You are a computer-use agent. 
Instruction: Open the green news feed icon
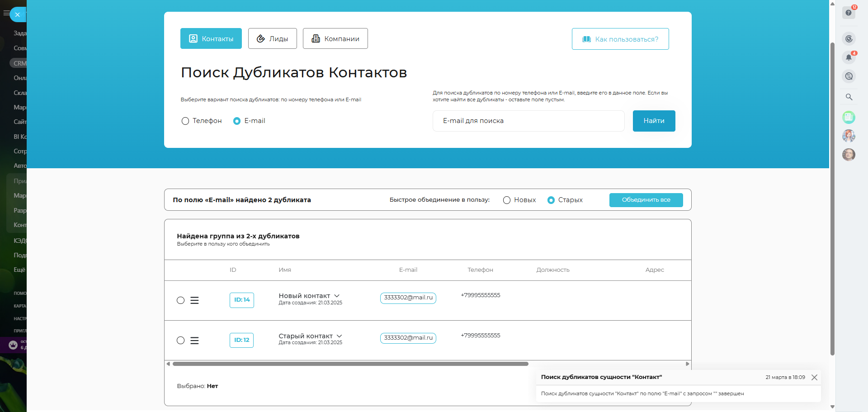point(849,118)
